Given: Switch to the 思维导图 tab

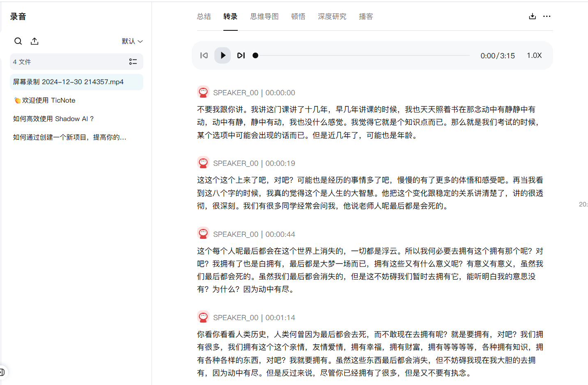Looking at the screenshot, I should (x=264, y=16).
